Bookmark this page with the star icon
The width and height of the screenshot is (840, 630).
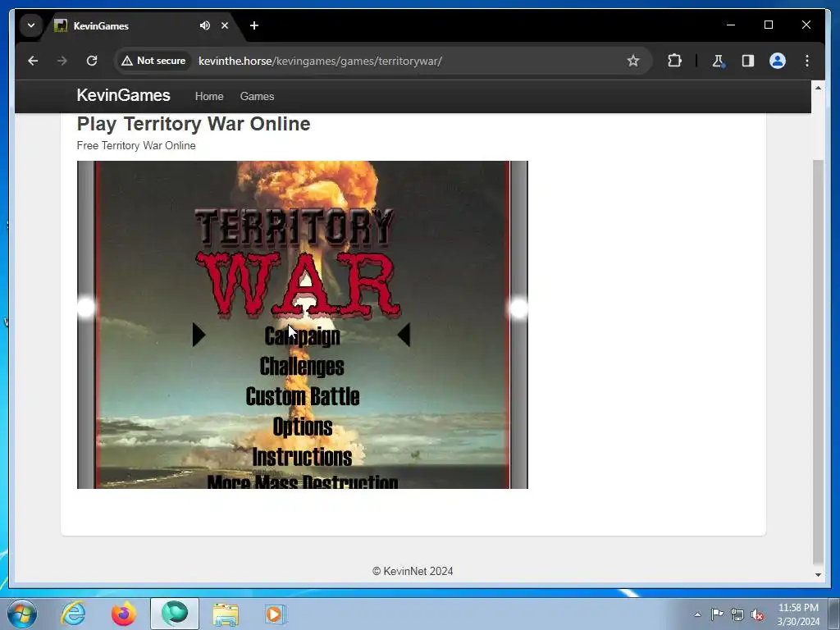click(633, 61)
